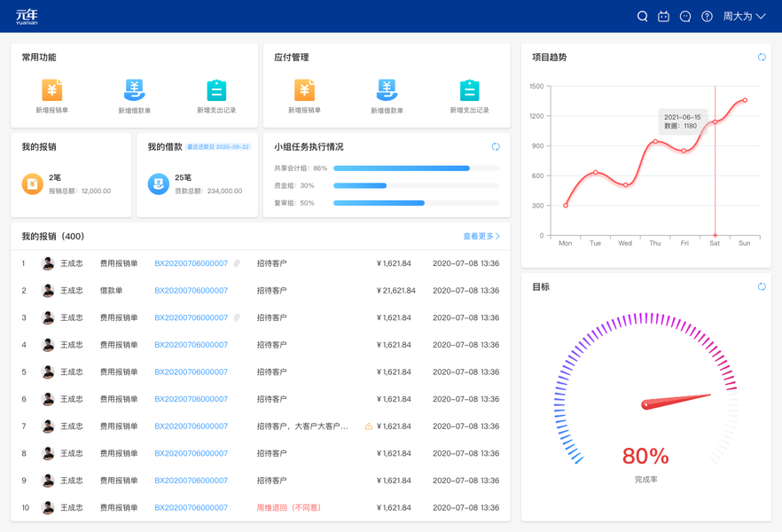Click the attachment icon in row 1
782x532 pixels.
click(237, 263)
